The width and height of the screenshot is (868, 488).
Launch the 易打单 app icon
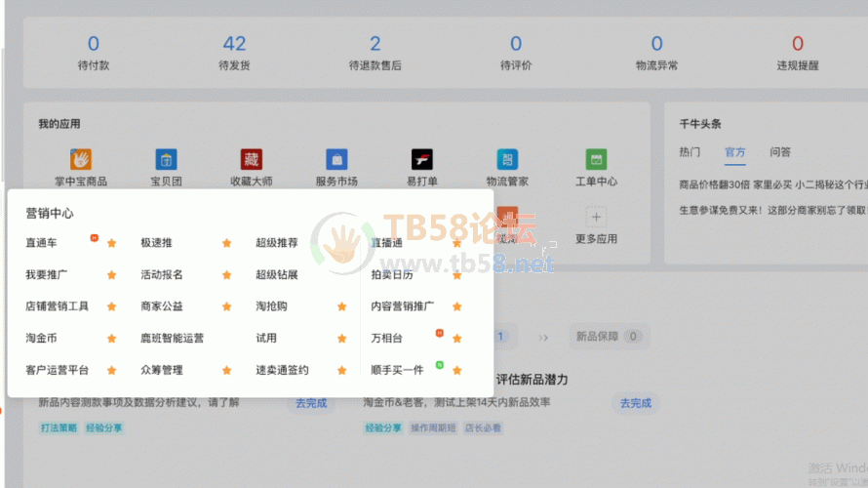pyautogui.click(x=422, y=159)
